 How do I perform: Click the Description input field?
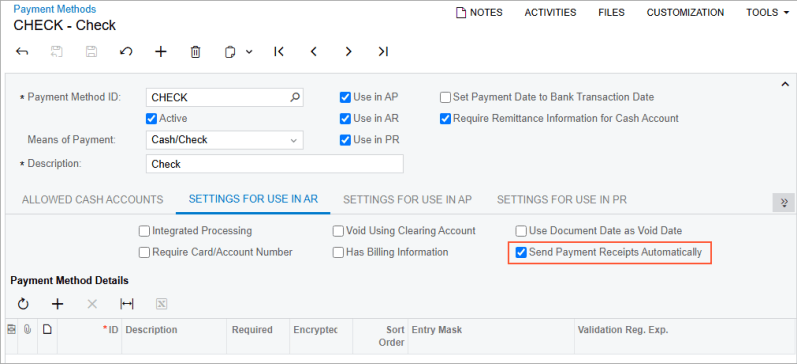274,164
